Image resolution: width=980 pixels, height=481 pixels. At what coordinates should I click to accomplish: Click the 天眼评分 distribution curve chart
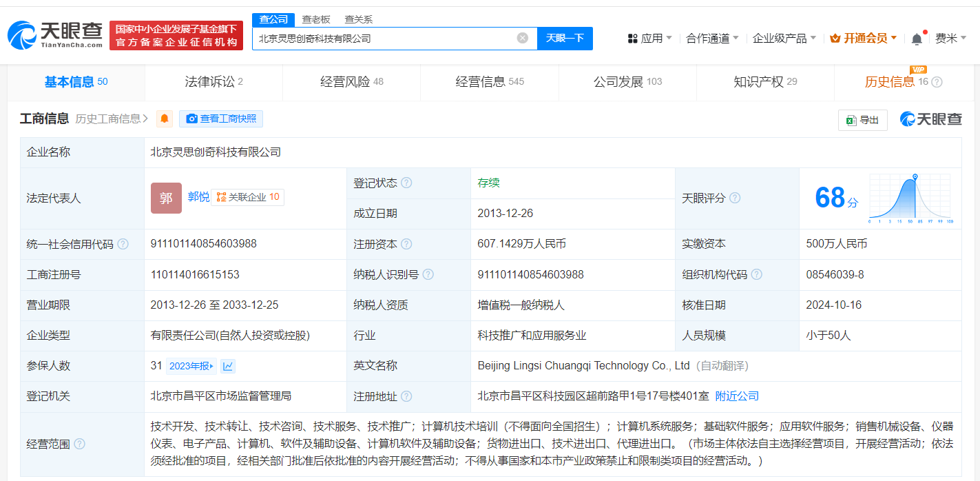point(909,198)
